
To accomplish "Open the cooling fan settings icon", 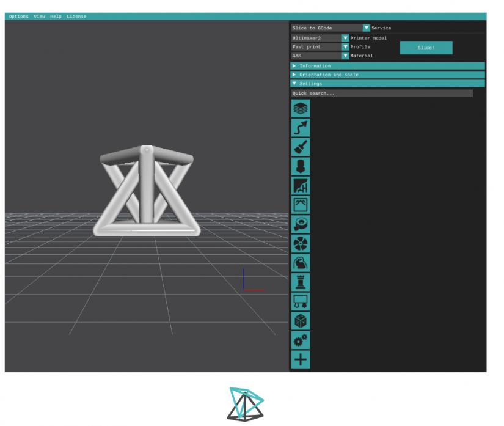I will (300, 243).
